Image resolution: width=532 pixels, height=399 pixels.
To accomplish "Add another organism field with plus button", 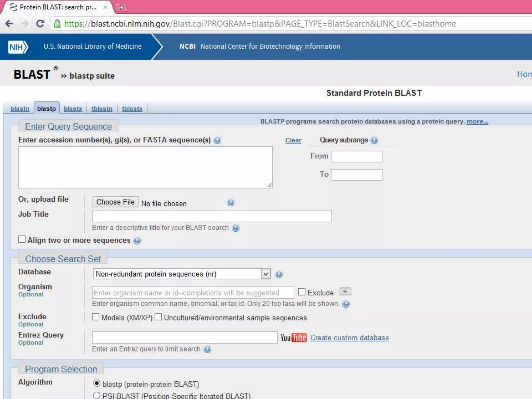I will click(345, 291).
